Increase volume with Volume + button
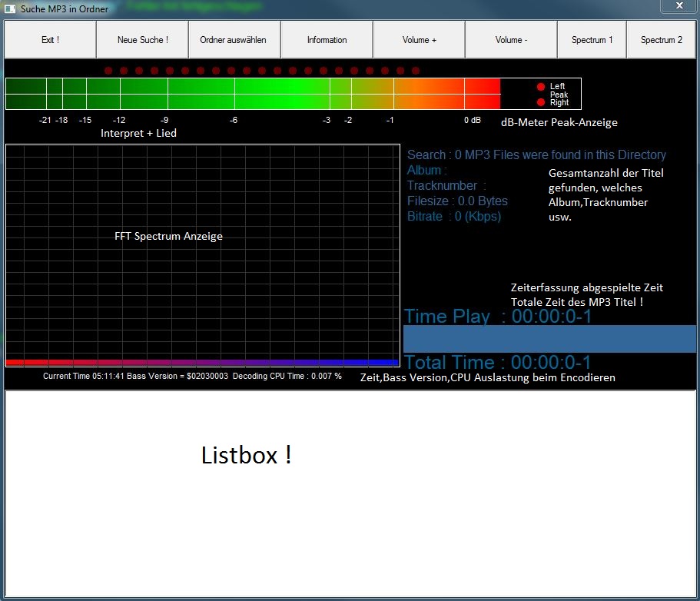This screenshot has height=601, width=700. (419, 40)
